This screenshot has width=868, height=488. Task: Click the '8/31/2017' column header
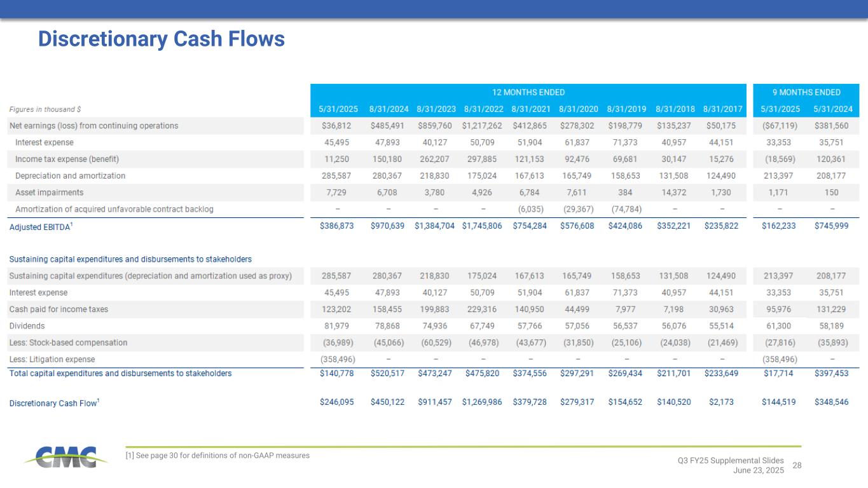(x=721, y=109)
